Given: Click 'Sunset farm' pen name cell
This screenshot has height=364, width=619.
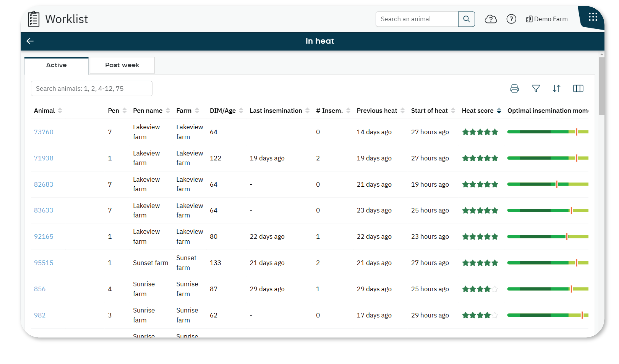Looking at the screenshot, I should click(150, 263).
